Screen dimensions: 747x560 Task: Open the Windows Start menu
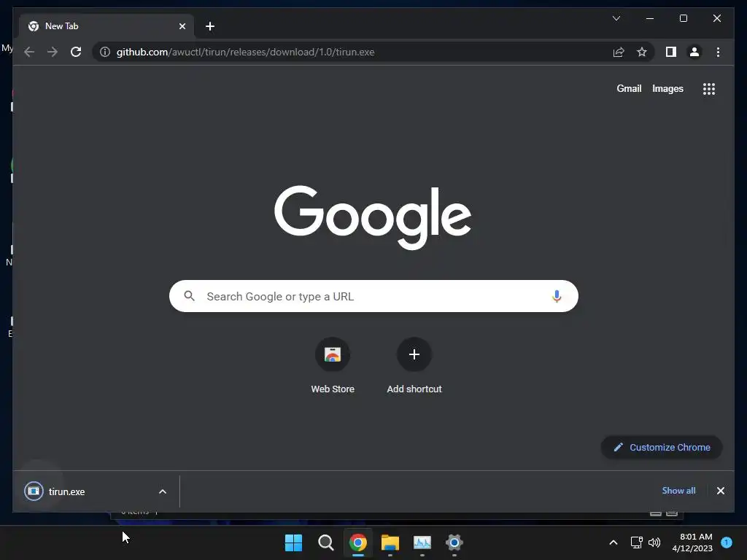(x=293, y=542)
